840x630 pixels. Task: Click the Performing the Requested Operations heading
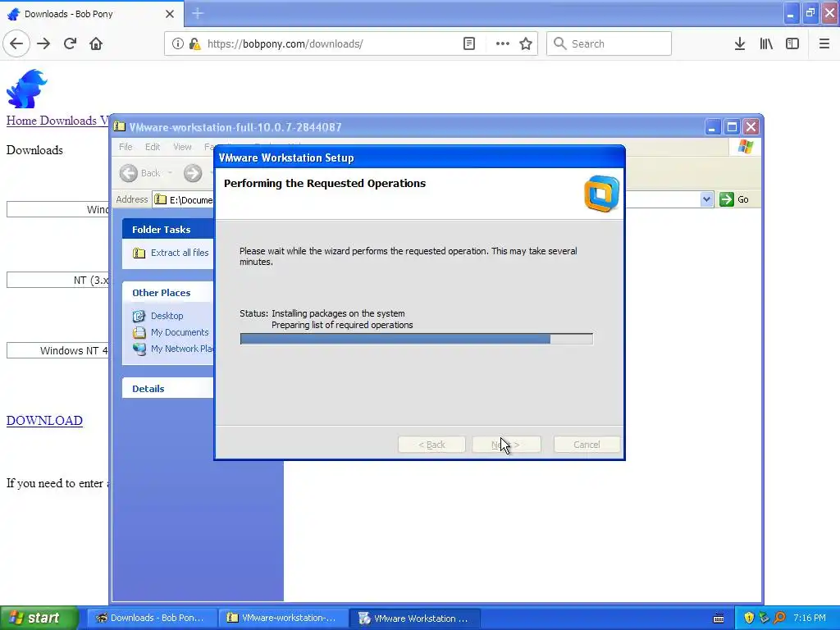tap(325, 183)
